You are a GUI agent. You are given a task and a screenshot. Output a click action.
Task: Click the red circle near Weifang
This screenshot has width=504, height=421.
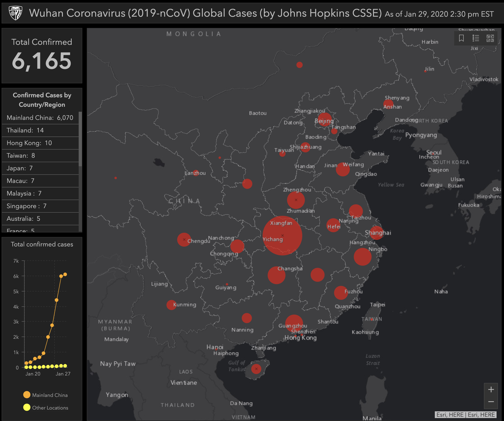pyautogui.click(x=343, y=169)
